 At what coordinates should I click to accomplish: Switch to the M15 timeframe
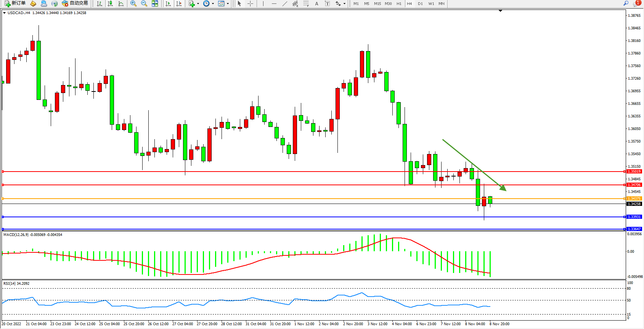(x=377, y=3)
